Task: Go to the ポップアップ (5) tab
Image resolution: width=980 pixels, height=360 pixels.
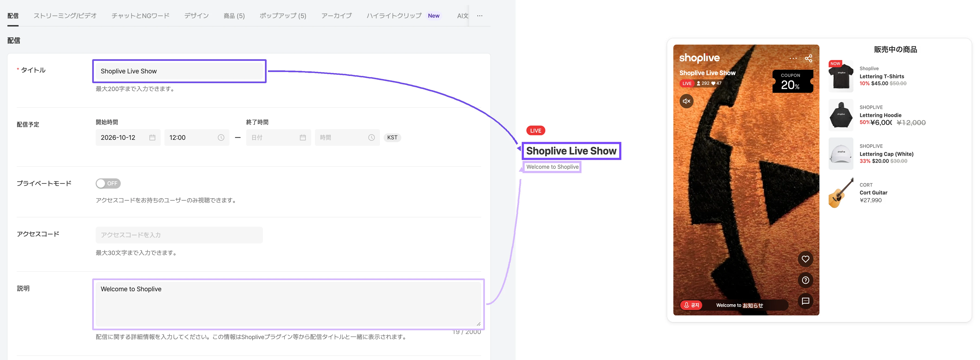Action: click(x=283, y=16)
